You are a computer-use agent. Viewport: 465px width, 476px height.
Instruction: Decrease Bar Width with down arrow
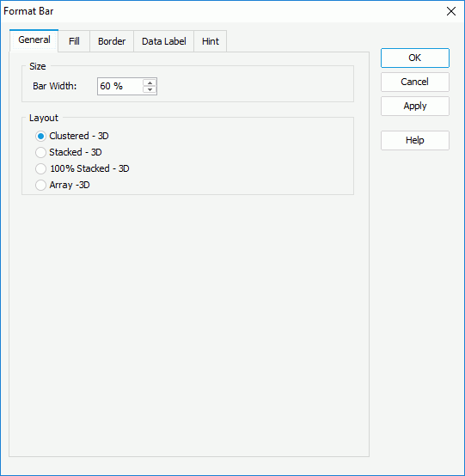[x=150, y=90]
